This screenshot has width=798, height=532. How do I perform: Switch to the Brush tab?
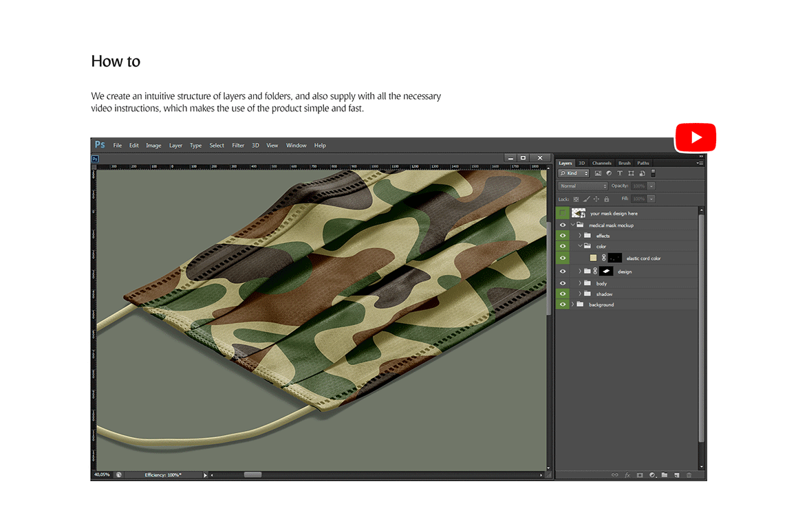625,164
